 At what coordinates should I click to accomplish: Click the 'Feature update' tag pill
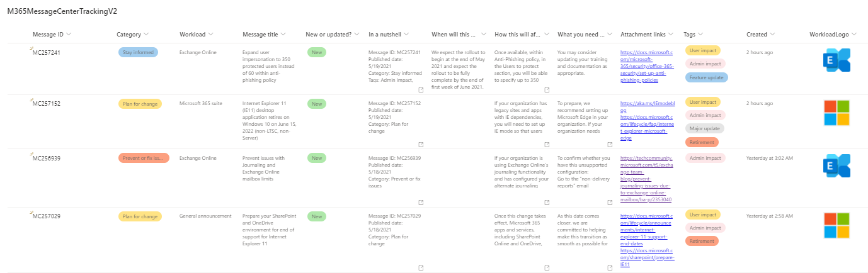[x=705, y=77]
